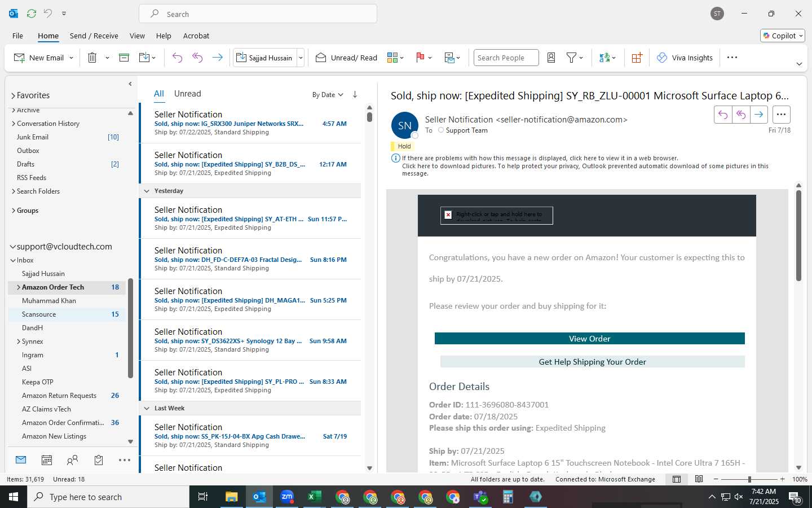812x508 pixels.
Task: Switch to Calendar view icon
Action: [47, 460]
